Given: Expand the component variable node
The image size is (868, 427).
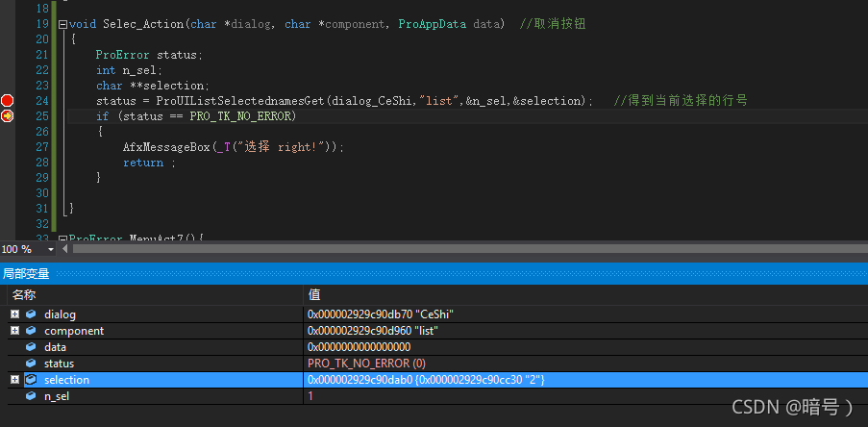Looking at the screenshot, I should (14, 331).
